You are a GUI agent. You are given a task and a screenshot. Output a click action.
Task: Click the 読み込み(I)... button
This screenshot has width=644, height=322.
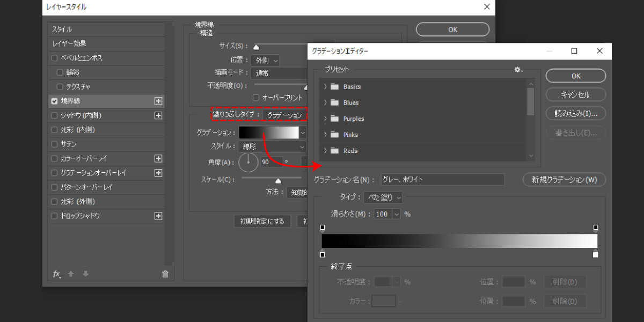pyautogui.click(x=576, y=113)
